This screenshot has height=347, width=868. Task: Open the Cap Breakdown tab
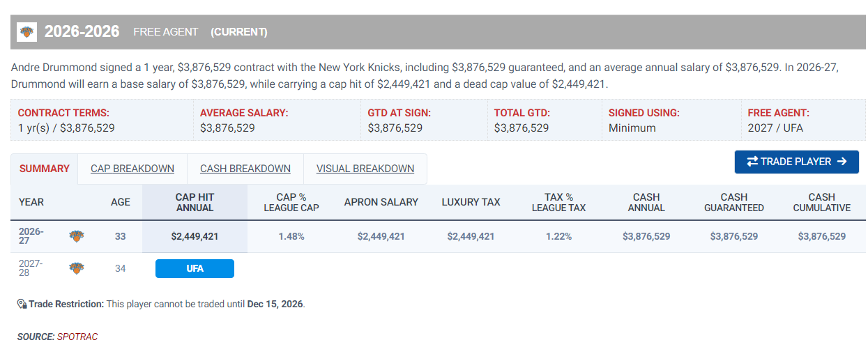point(132,169)
